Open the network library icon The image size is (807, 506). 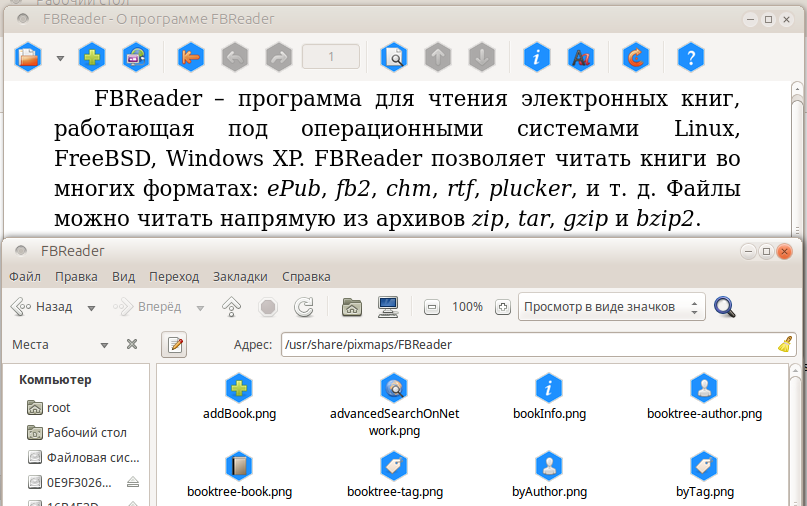pos(136,57)
